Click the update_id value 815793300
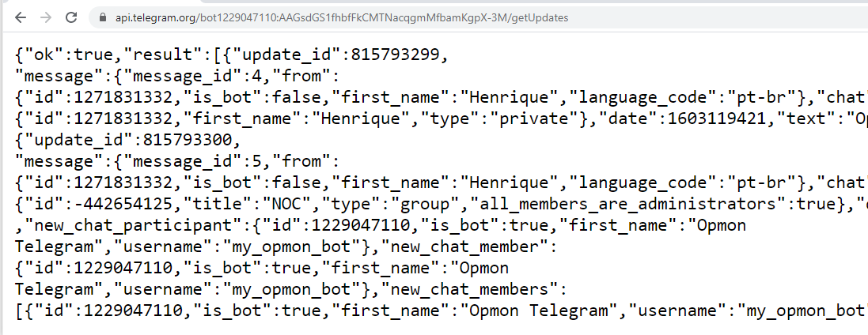 [191, 141]
